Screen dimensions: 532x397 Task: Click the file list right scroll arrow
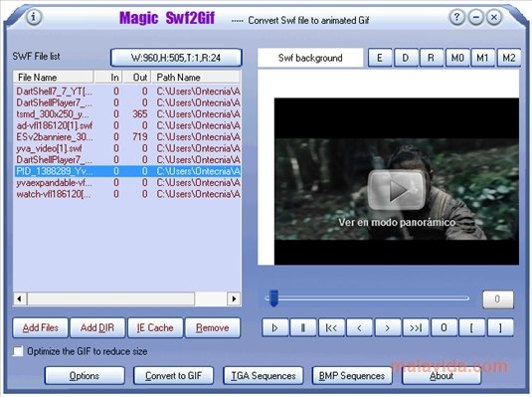pyautogui.click(x=234, y=298)
